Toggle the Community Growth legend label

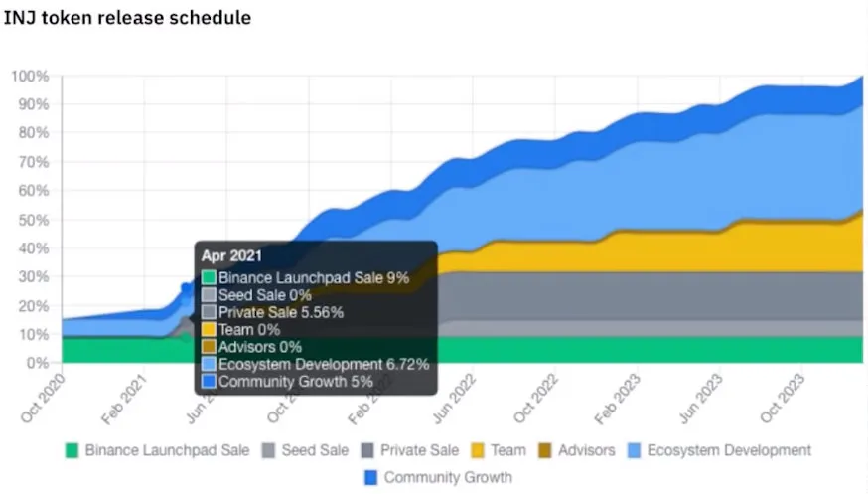pyautogui.click(x=448, y=477)
